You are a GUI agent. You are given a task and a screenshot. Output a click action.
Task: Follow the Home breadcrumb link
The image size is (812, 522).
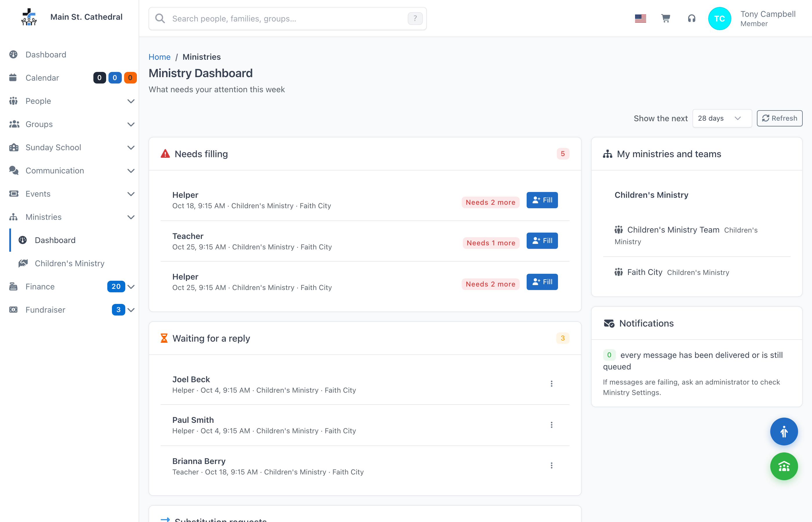(159, 57)
